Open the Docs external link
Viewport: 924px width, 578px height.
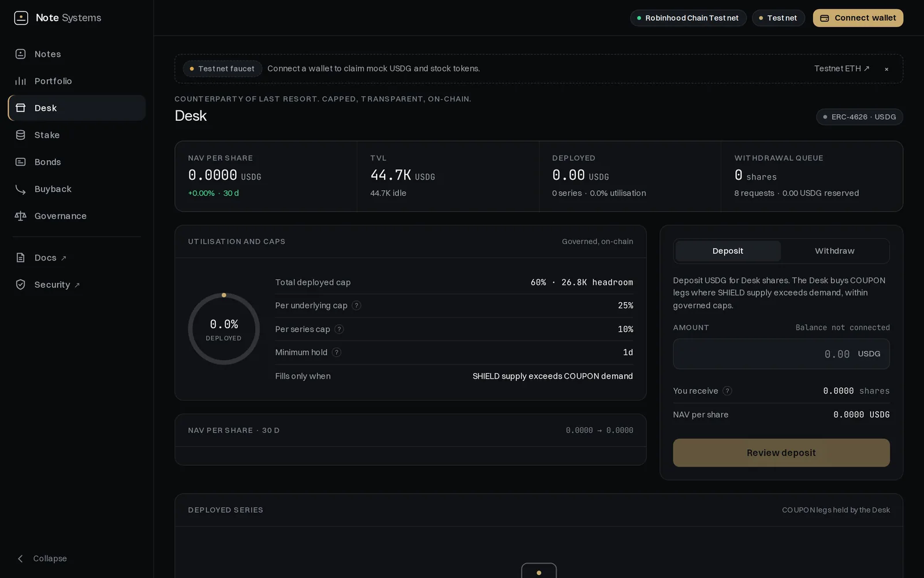(50, 258)
